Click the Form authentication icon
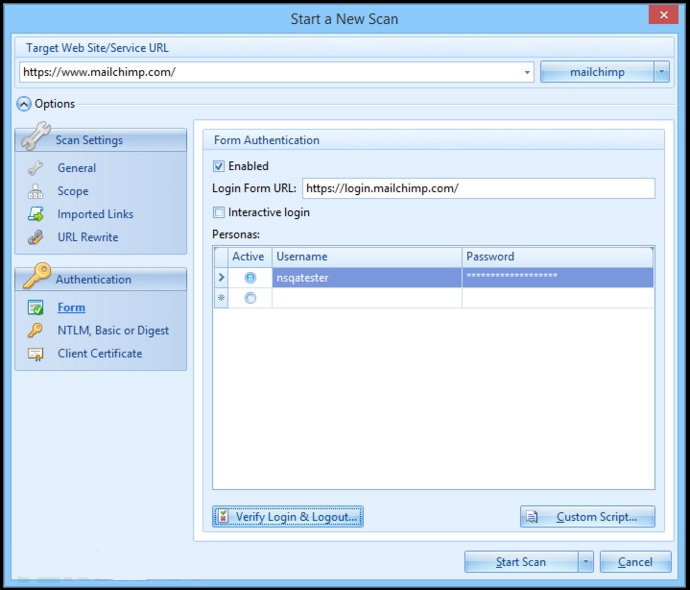This screenshot has width=690, height=590. point(35,308)
